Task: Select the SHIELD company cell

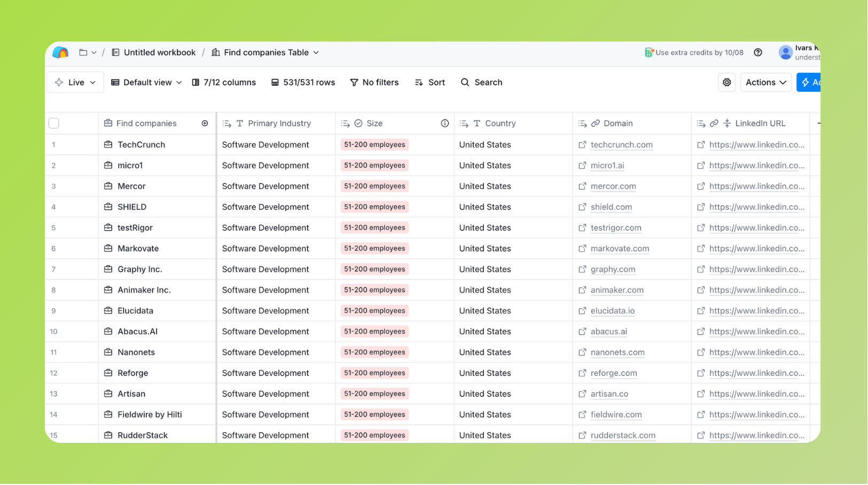Action: [x=158, y=207]
